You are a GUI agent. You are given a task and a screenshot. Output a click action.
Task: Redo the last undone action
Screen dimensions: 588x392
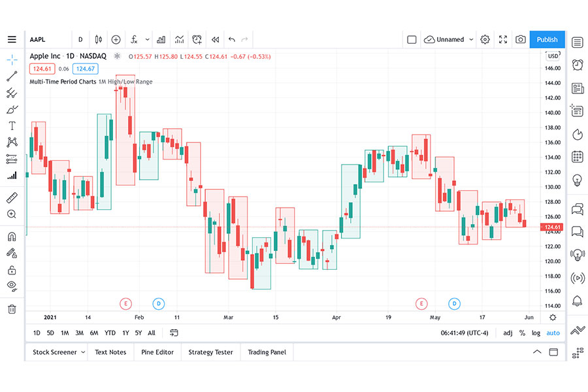pyautogui.click(x=244, y=39)
